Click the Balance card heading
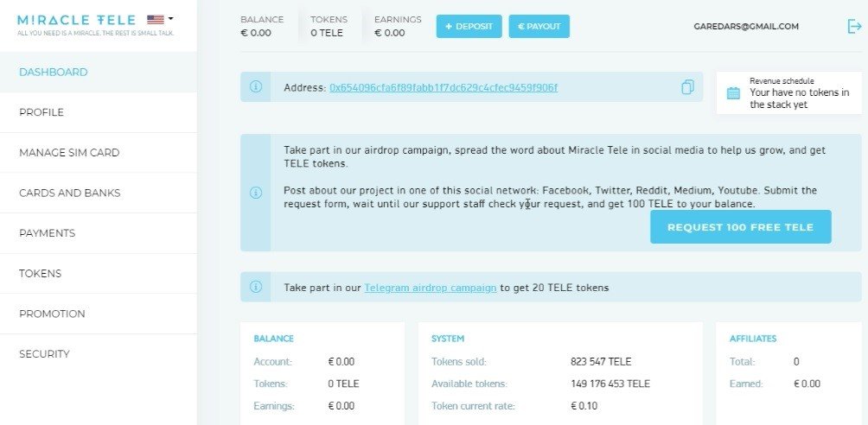Image resolution: width=868 pixels, height=425 pixels. [273, 339]
